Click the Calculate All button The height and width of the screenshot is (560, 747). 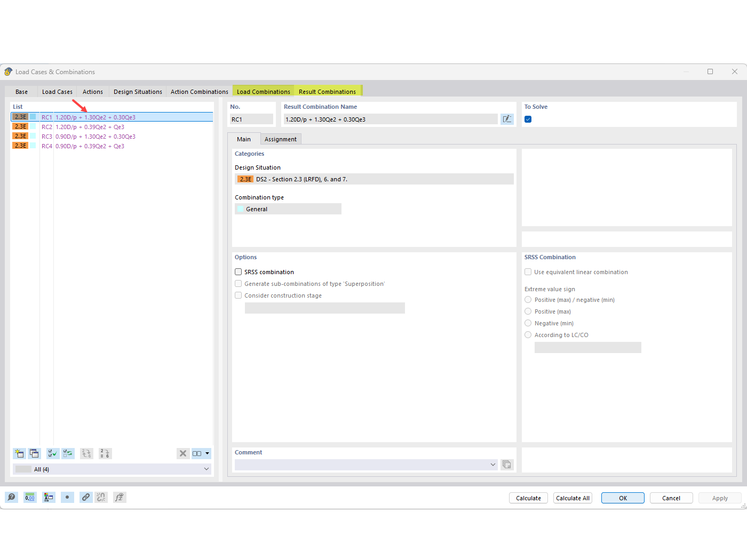(x=573, y=498)
